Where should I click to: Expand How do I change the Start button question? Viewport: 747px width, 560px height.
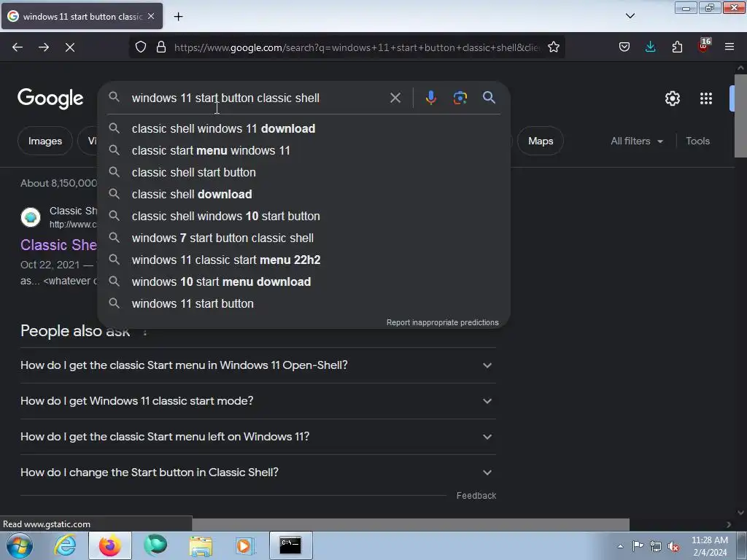click(258, 472)
